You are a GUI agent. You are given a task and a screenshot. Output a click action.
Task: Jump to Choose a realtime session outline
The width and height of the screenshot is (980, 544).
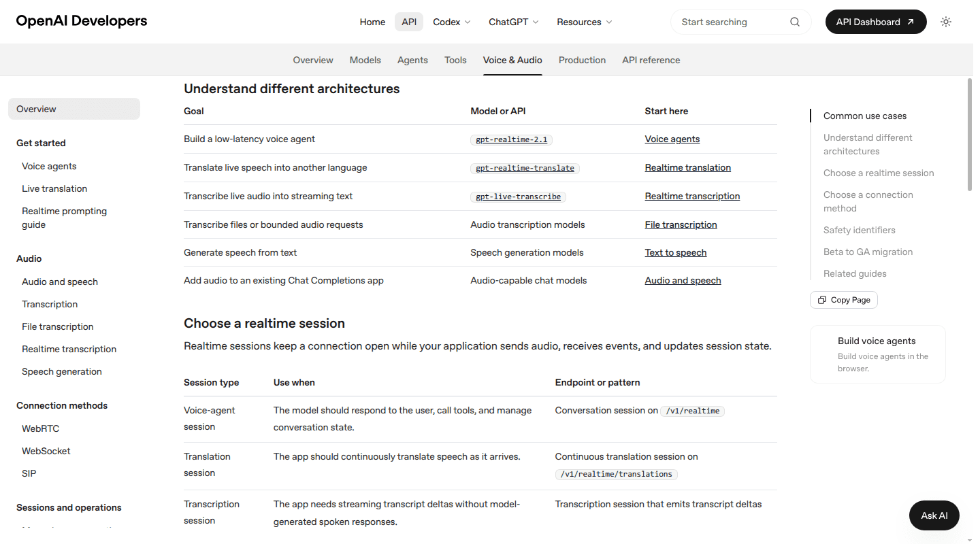879,173
